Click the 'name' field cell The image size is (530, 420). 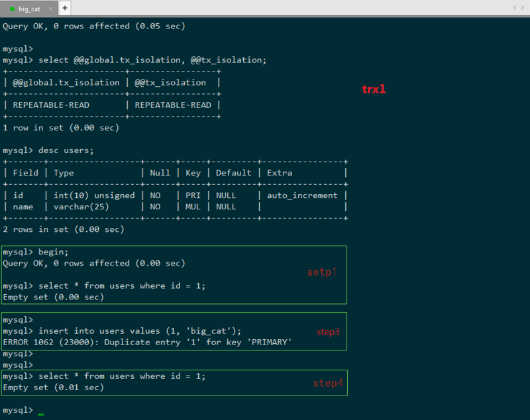(x=23, y=207)
